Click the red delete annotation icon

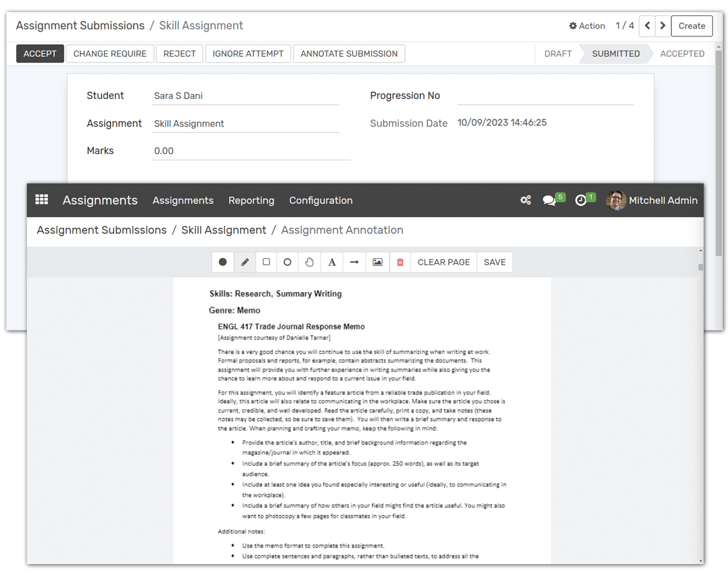click(400, 262)
